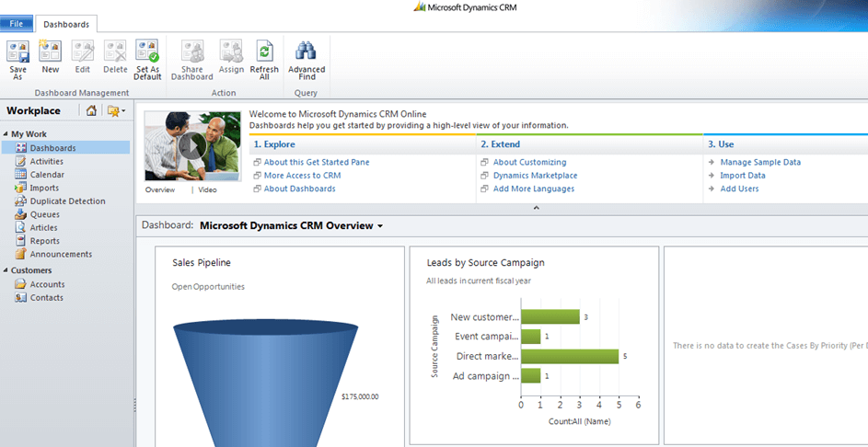Click the 2. Extend section header

tap(501, 144)
